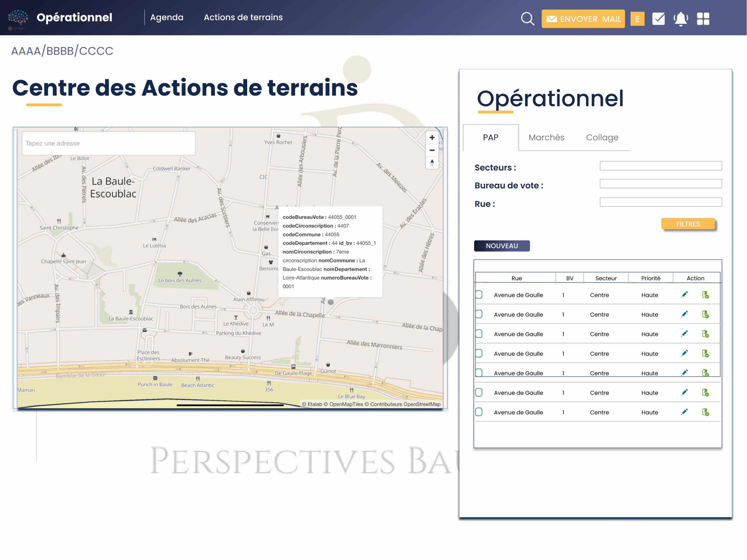Click Parking du Khédive map label
Viewport: 747px width, 560px height.
pyautogui.click(x=238, y=333)
